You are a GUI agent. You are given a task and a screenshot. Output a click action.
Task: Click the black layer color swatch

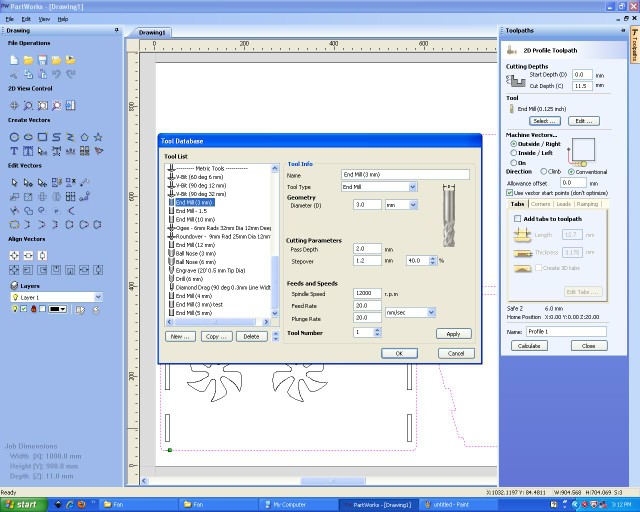pos(55,309)
